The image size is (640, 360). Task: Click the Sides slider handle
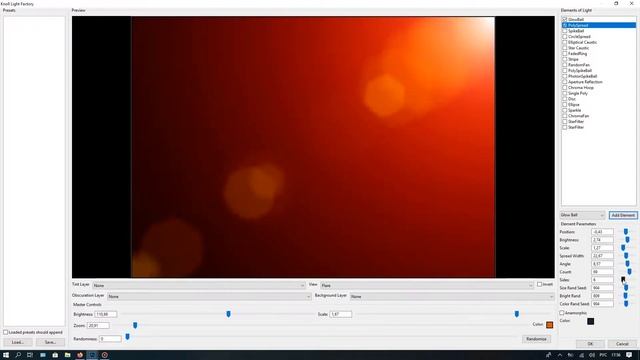pyautogui.click(x=623, y=280)
